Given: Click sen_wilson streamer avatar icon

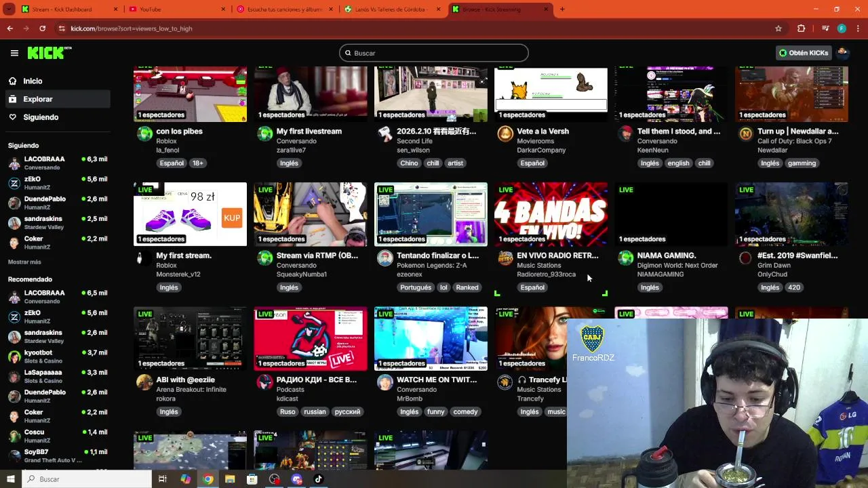Looking at the screenshot, I should point(385,134).
